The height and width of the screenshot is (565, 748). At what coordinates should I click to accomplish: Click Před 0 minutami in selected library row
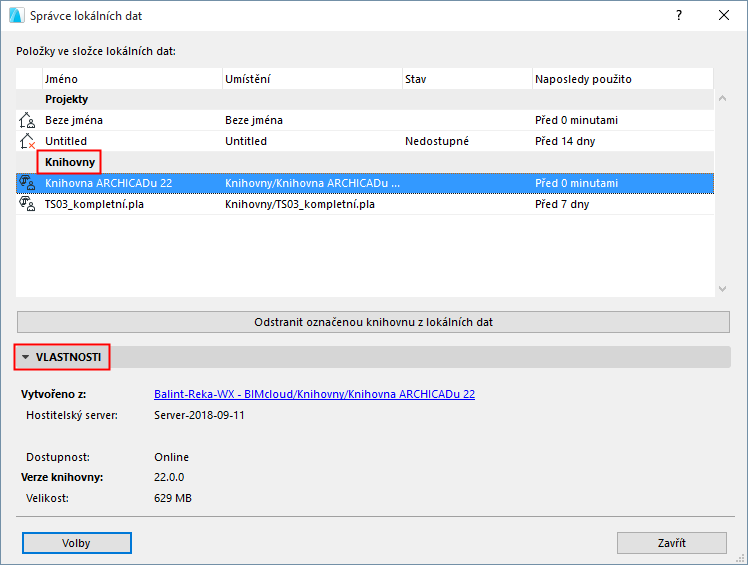pyautogui.click(x=576, y=183)
